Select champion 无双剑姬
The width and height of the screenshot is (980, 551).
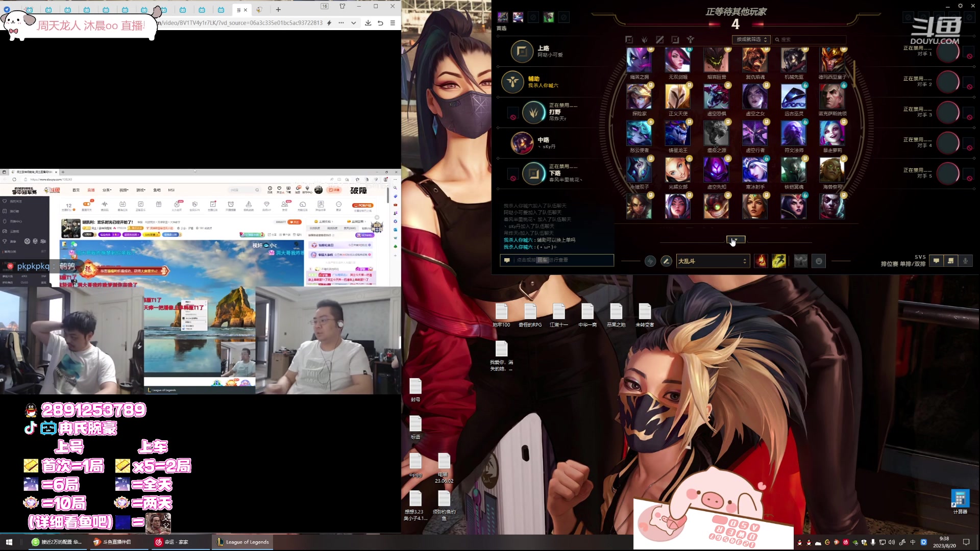678,60
